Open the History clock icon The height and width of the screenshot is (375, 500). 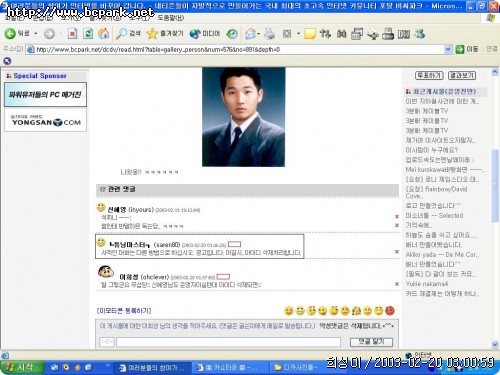tap(232, 34)
